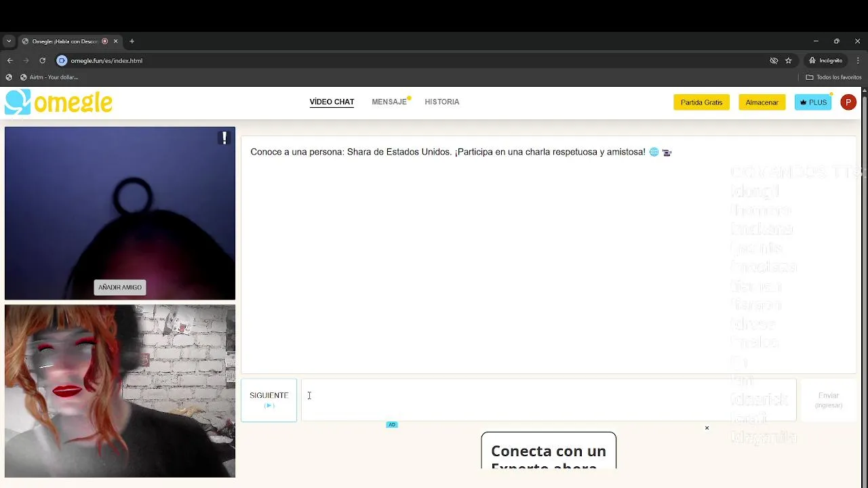Go forward in browser history
The width and height of the screenshot is (868, 488).
pyautogui.click(x=26, y=60)
